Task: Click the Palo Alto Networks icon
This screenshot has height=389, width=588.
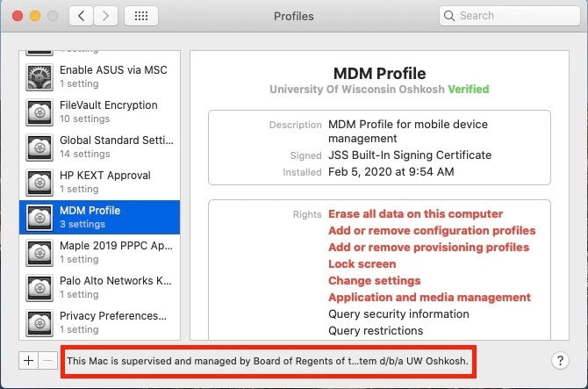Action: click(39, 288)
